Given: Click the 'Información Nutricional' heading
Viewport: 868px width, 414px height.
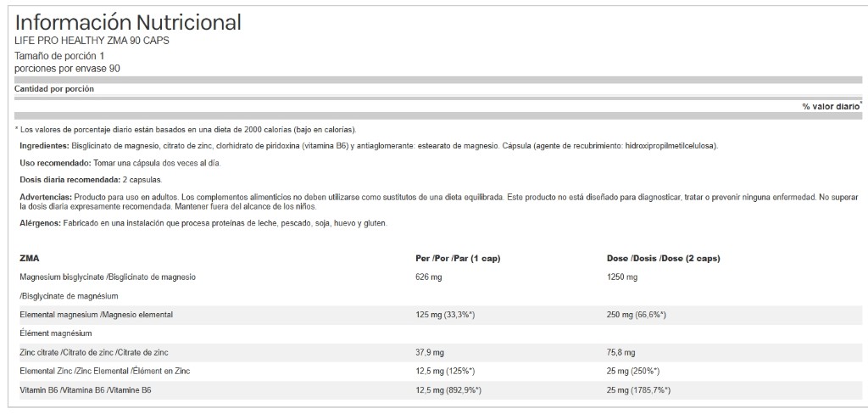Looking at the screenshot, I should point(128,22).
